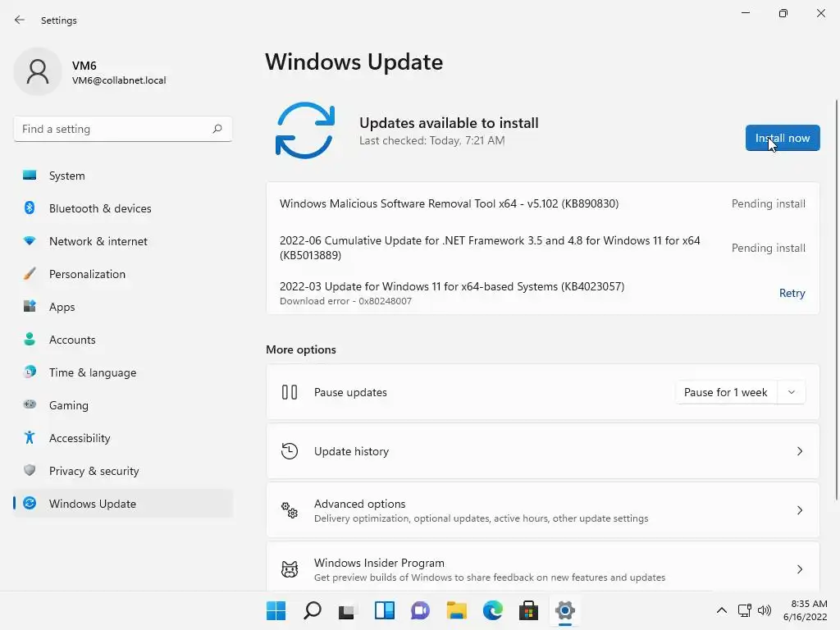This screenshot has height=630, width=840.
Task: Click the Accounts person icon in the sidebar
Action: pos(30,339)
